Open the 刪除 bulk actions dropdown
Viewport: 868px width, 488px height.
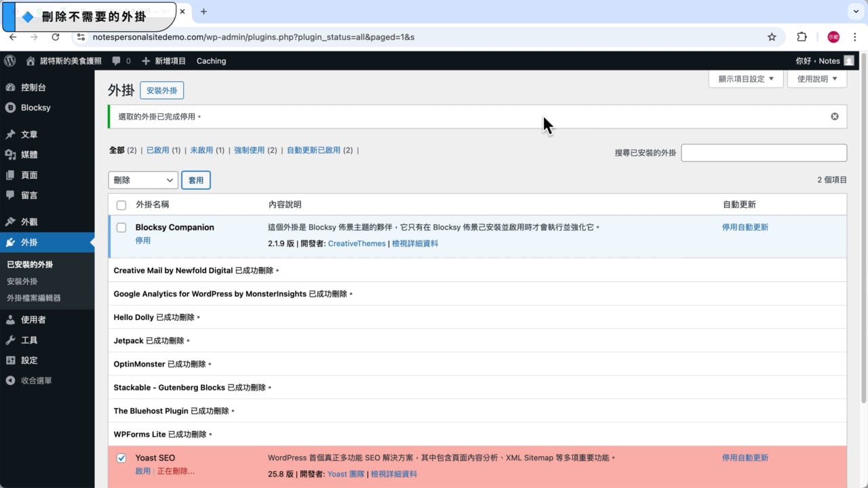[x=142, y=180]
